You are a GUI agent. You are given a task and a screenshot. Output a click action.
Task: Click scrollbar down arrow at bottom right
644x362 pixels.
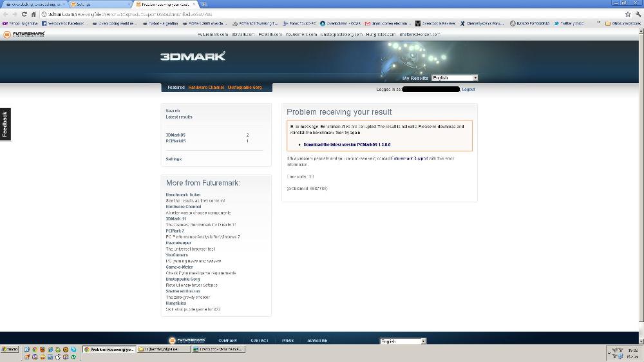pos(641,341)
